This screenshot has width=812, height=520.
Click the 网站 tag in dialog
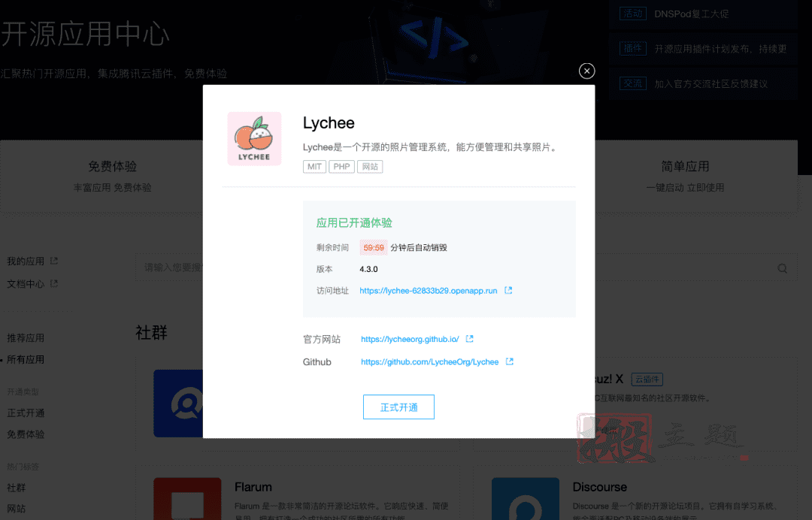click(x=370, y=167)
